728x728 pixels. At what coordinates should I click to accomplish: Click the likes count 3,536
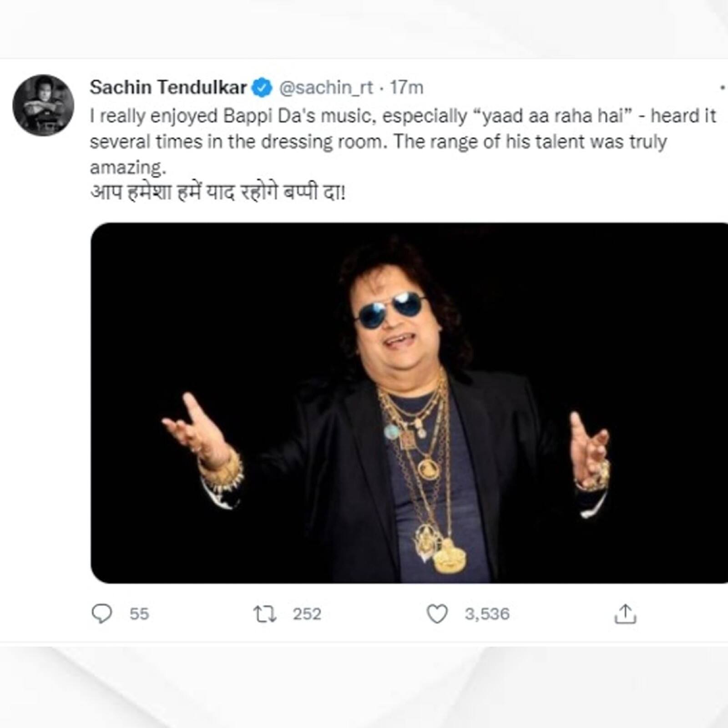(x=487, y=614)
